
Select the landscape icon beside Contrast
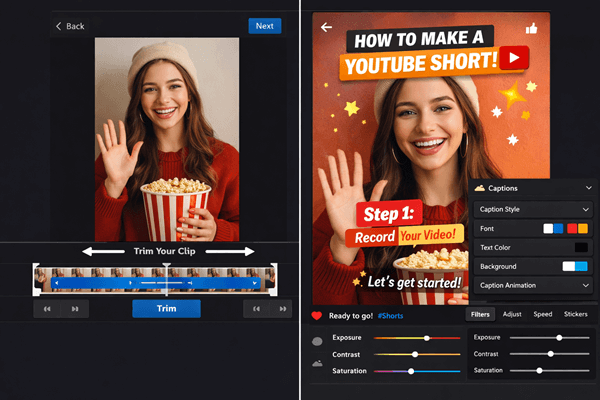[x=317, y=364]
